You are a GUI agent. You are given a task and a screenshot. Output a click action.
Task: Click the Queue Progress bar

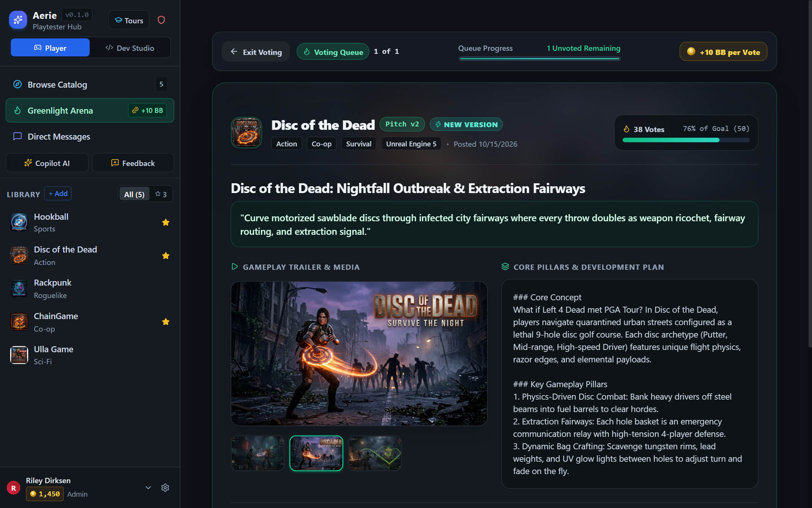[x=539, y=59]
